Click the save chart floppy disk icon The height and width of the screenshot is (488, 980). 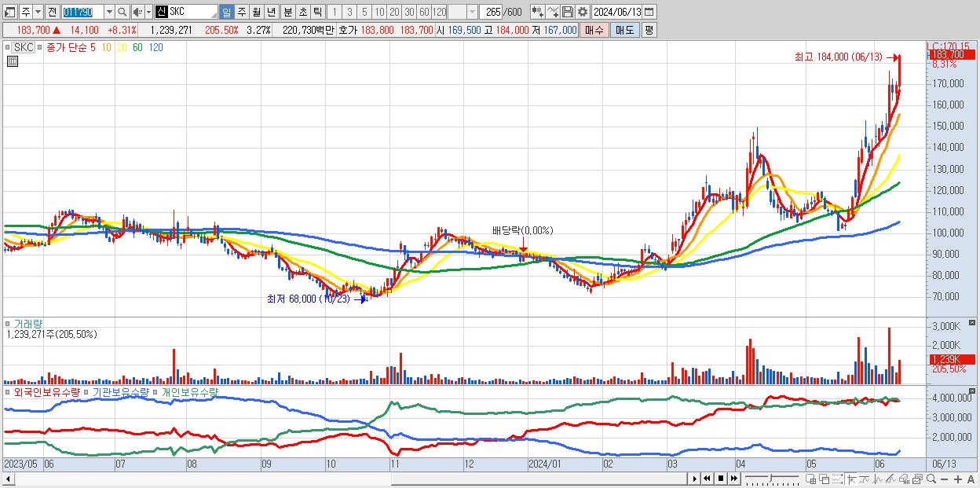[x=568, y=12]
